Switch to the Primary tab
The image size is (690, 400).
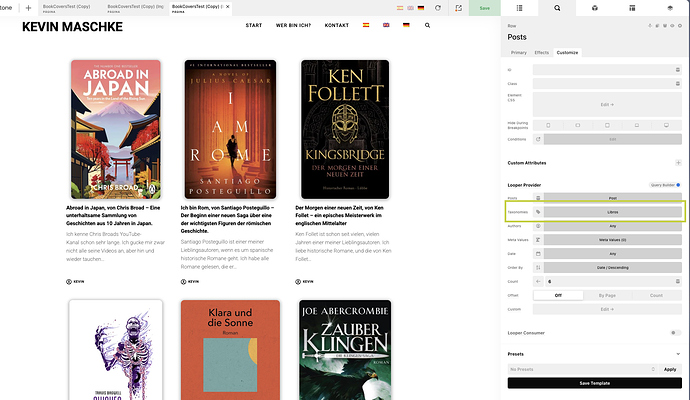click(518, 51)
